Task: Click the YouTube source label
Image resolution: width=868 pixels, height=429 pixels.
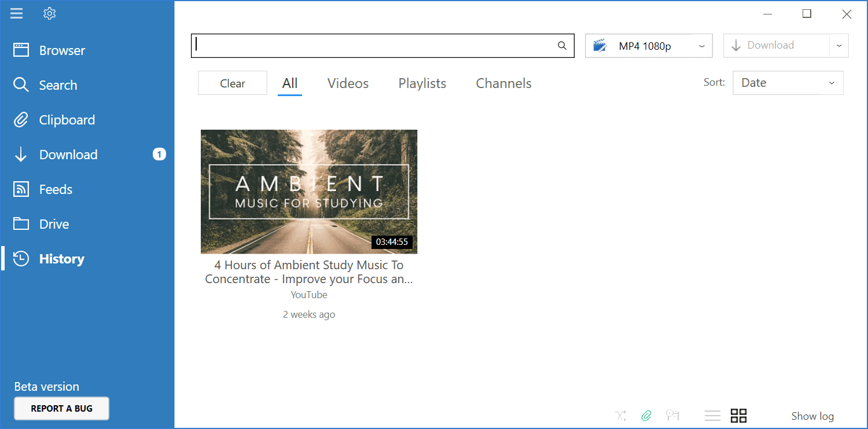Action: [x=309, y=295]
